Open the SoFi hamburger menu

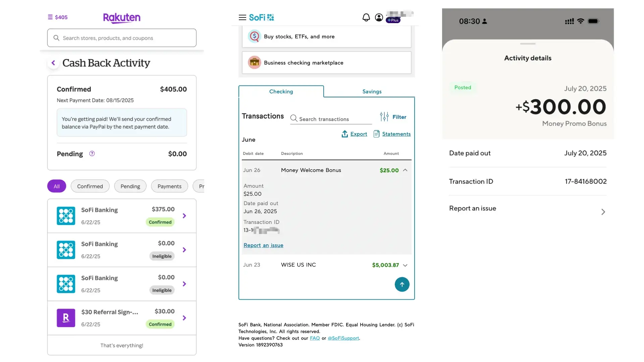pos(242,17)
